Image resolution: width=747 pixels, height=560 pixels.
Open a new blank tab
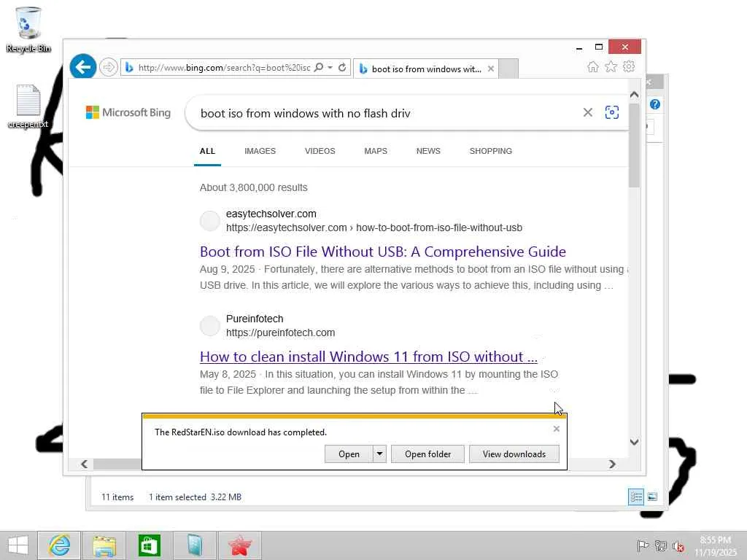[508, 69]
